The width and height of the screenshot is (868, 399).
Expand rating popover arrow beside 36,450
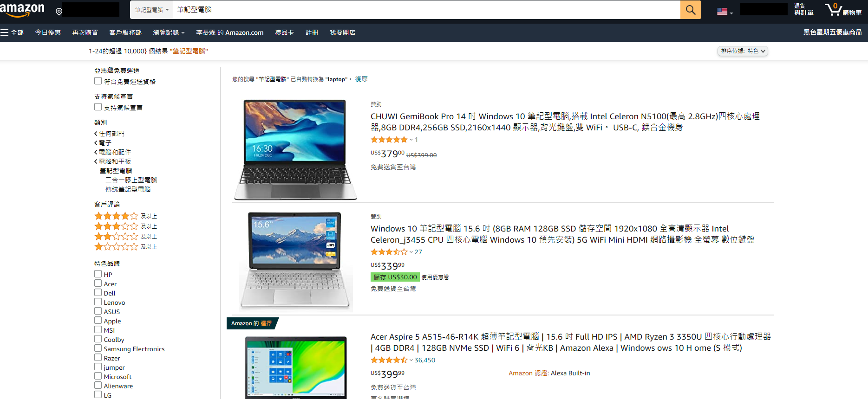(411, 360)
